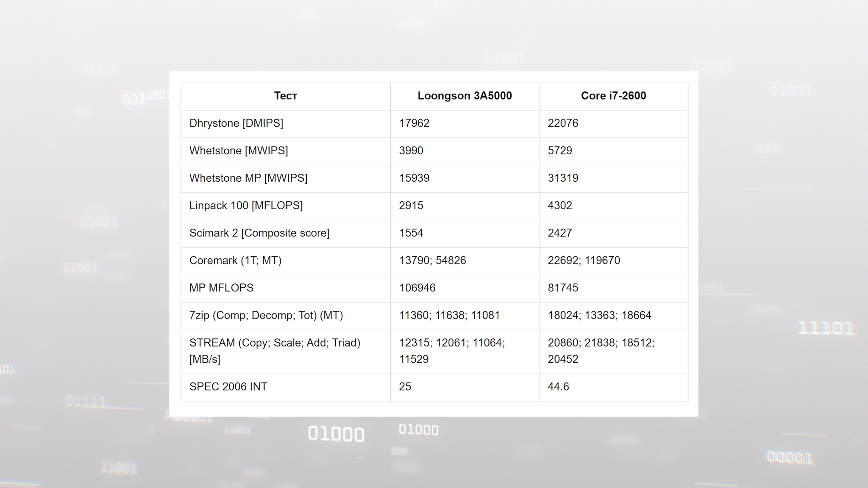
Task: Select the 'STREAM (Copy; Scale; Add; Triad)' label
Action: [275, 343]
